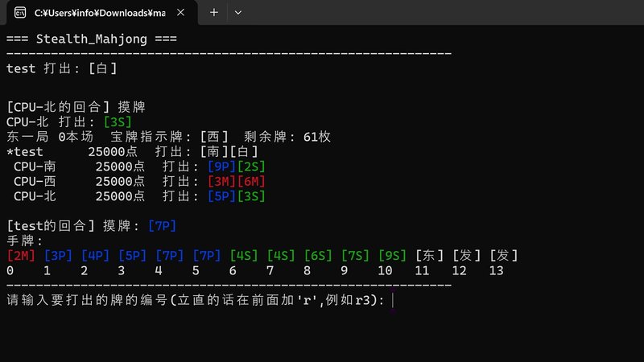Click CPU-北 player name in score table

(x=35, y=196)
